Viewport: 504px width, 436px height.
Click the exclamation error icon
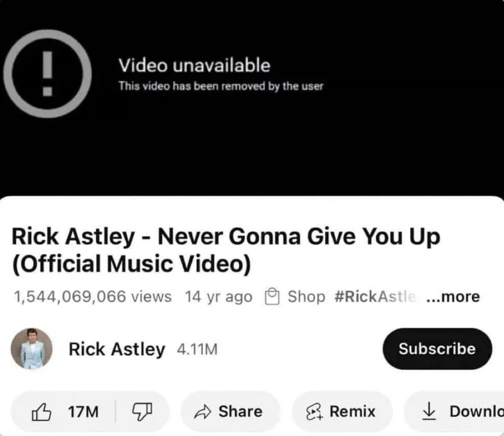47,74
